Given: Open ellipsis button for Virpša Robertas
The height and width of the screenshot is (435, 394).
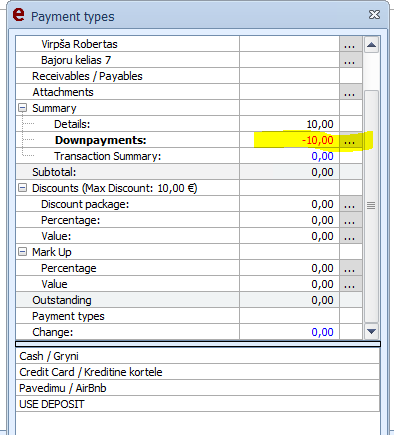Looking at the screenshot, I should click(x=351, y=44).
